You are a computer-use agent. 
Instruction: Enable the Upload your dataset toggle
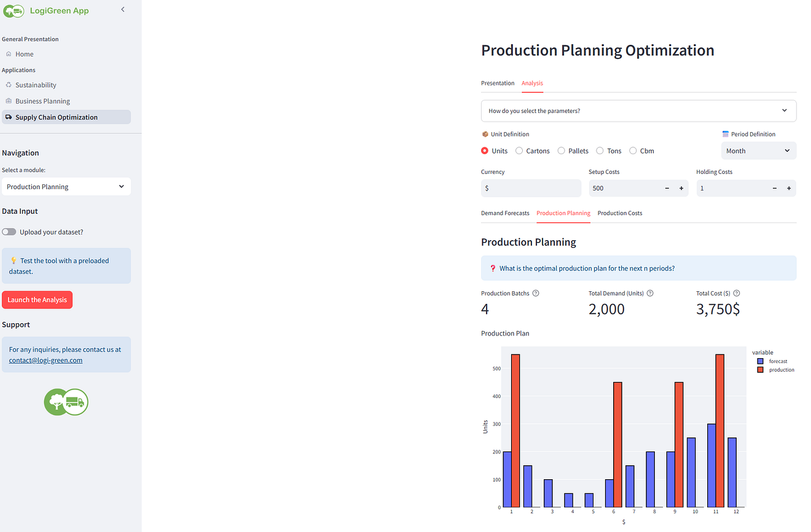(9, 232)
